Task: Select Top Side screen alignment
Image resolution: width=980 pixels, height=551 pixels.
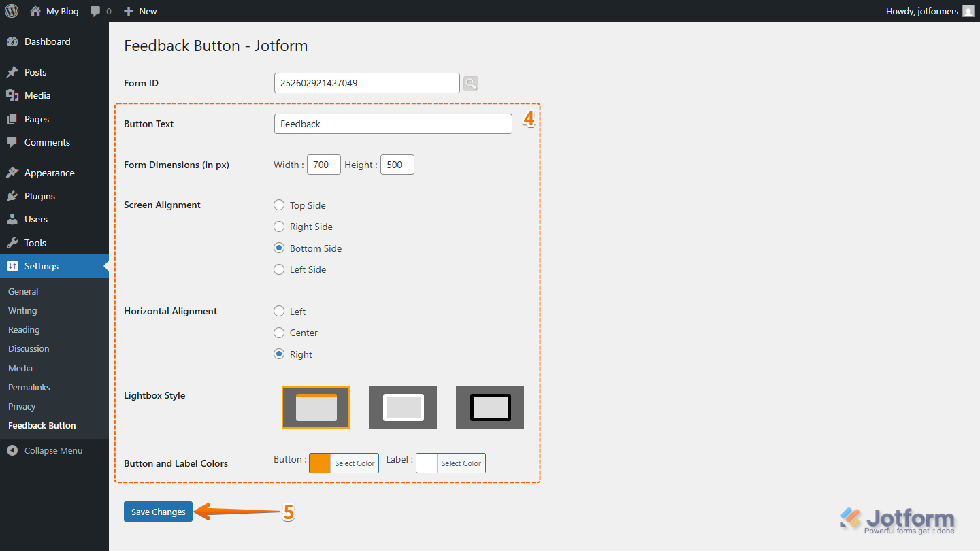Action: pos(279,205)
